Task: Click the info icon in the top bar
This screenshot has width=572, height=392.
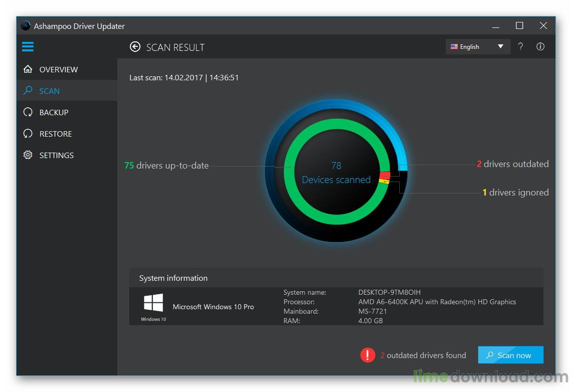Action: (x=541, y=46)
